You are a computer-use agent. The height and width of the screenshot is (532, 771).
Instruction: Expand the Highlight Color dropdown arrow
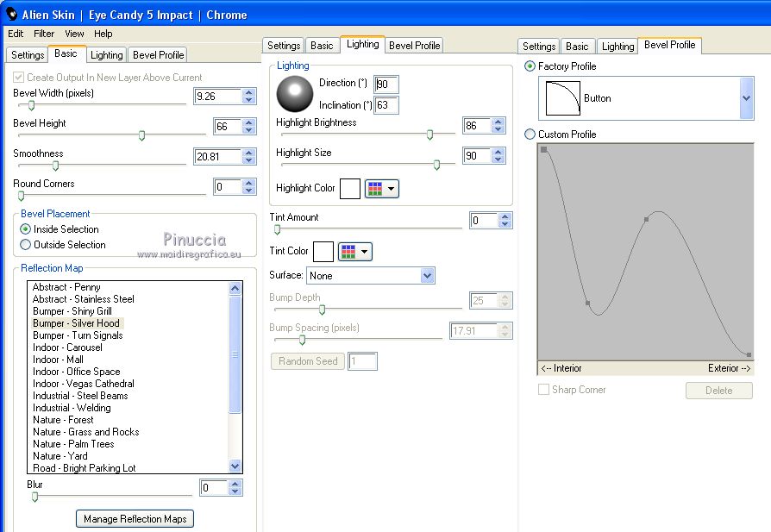(x=391, y=189)
